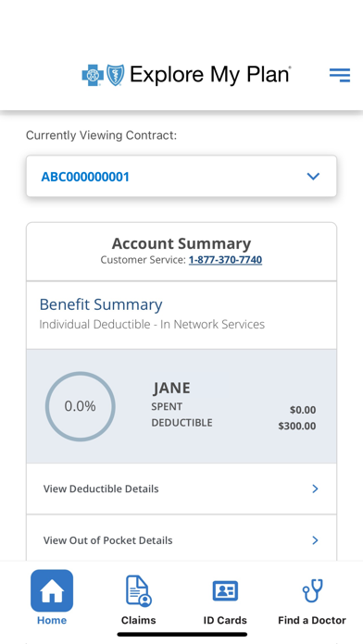This screenshot has height=644, width=363.
Task: Tap the Find a Doctor stethoscope icon
Action: pos(312,590)
